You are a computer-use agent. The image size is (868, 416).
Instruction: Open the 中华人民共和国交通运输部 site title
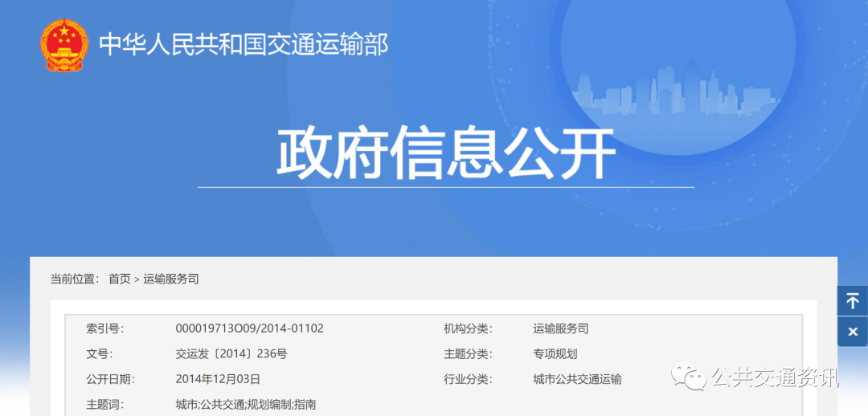244,45
